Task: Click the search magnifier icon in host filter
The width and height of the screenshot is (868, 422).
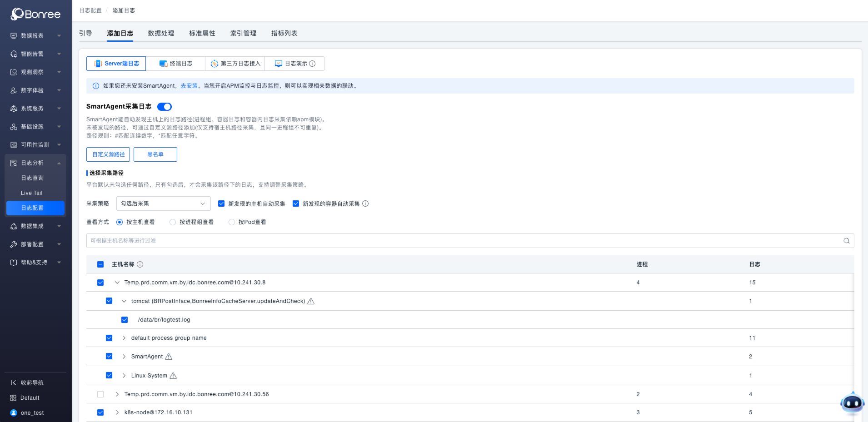Action: 846,241
